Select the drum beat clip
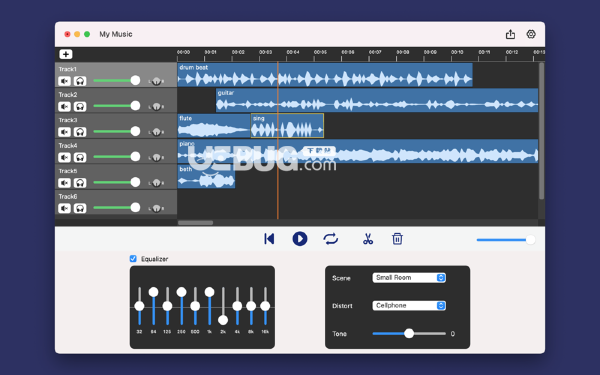Image resolution: width=600 pixels, height=375 pixels. 325,75
